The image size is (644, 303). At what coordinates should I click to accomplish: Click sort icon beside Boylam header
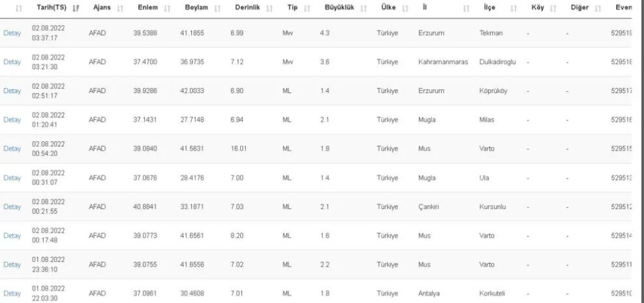(x=217, y=8)
